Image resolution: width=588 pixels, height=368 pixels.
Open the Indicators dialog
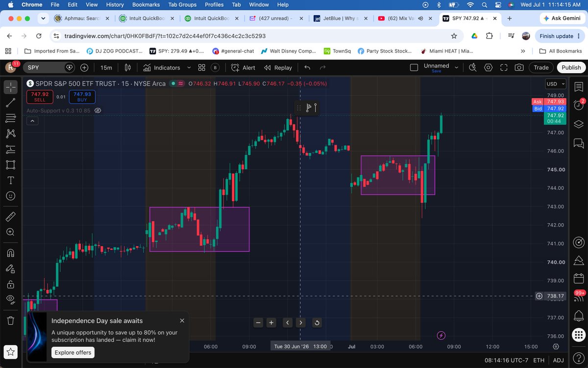coord(161,68)
